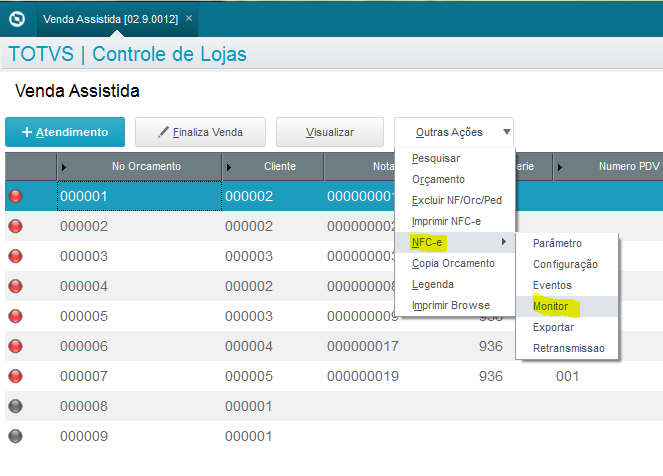This screenshot has width=663, height=476.
Task: Close the Venda Assistida tab
Action: 189,18
